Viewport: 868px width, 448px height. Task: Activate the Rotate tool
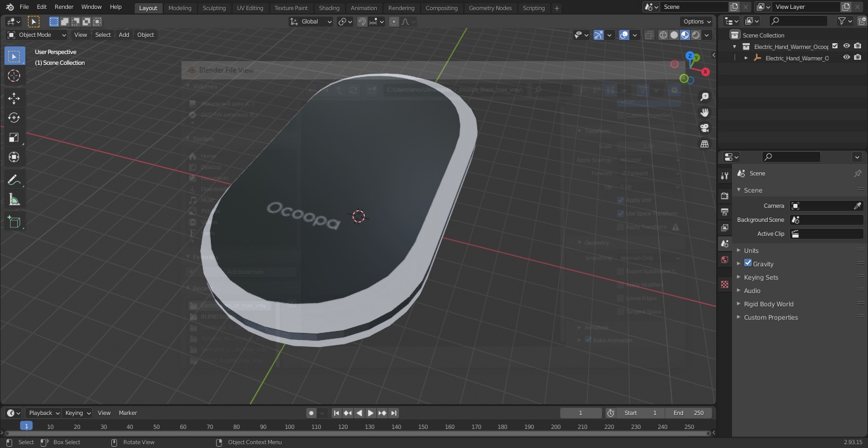coord(14,118)
